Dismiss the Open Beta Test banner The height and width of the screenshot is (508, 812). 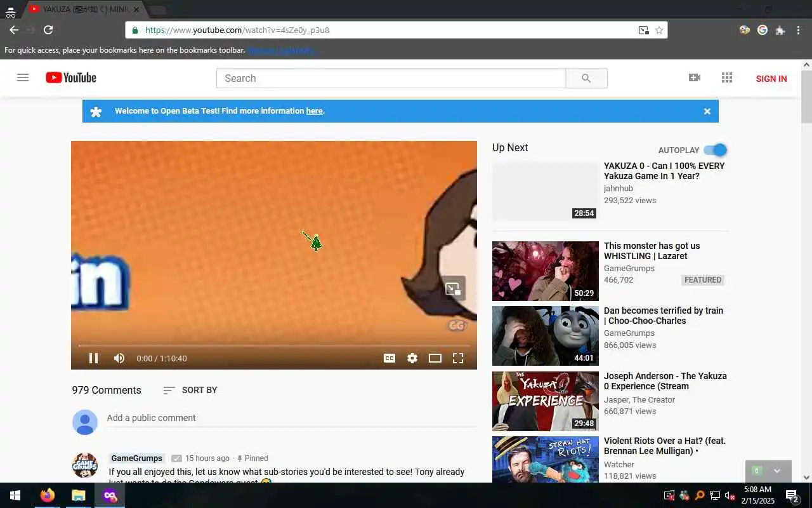(707, 111)
